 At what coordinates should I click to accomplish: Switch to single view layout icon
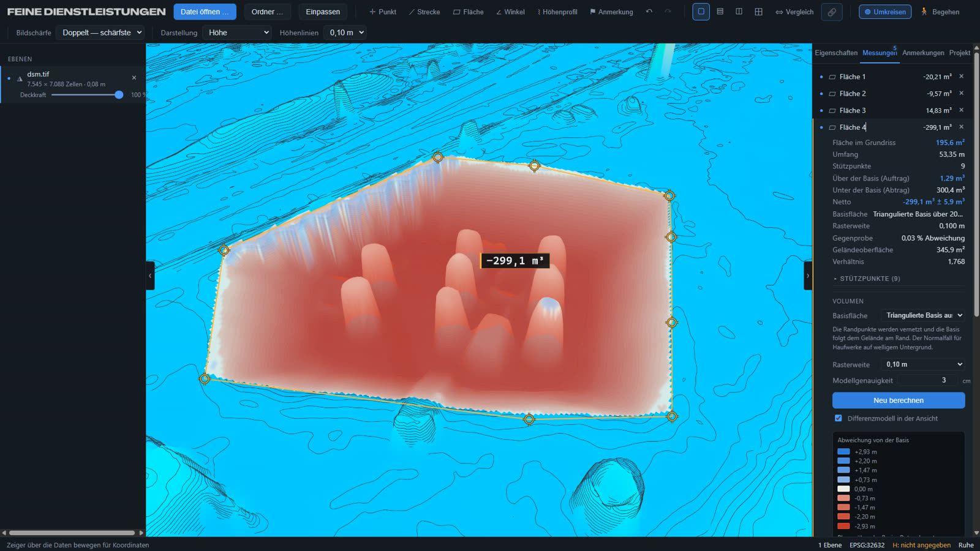pos(701,12)
